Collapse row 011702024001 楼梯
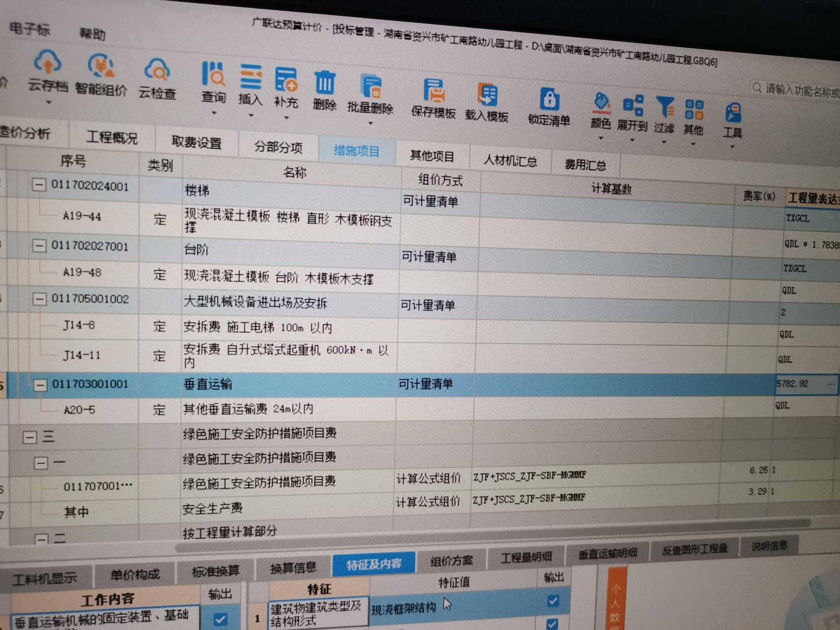840x630 pixels. coord(39,184)
